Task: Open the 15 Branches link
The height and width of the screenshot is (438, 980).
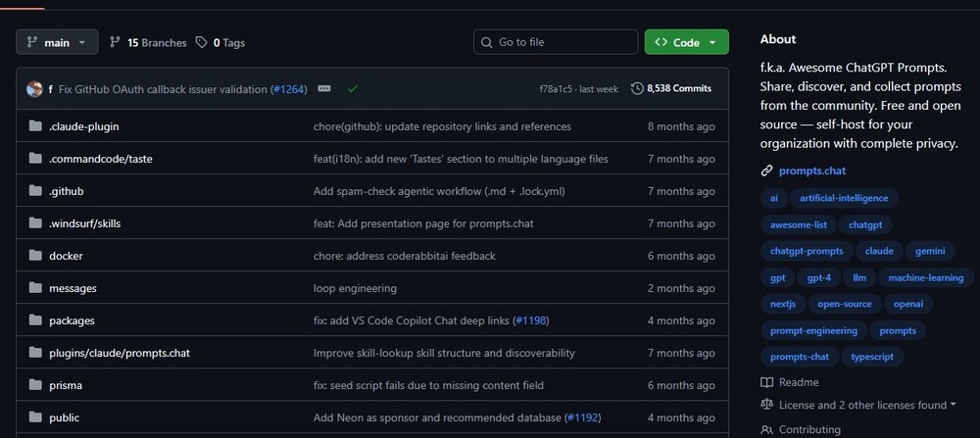Action: pos(148,42)
